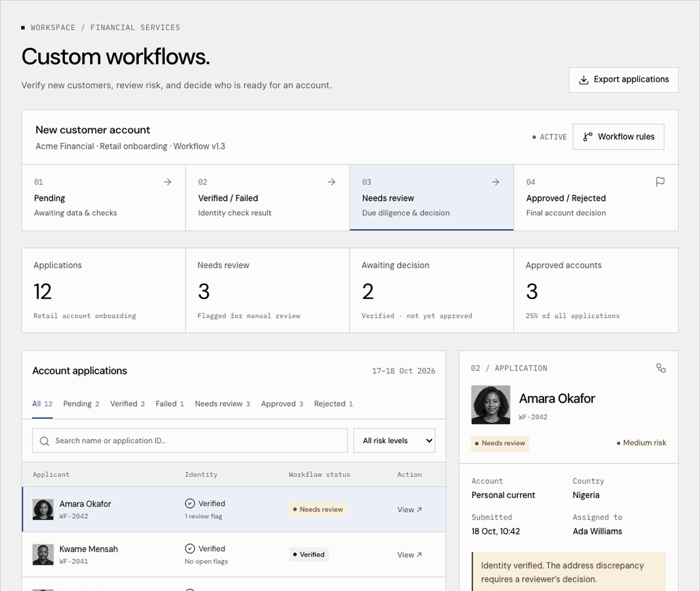Switch to the Verified 2 tab
This screenshot has width=700, height=591.
point(127,404)
